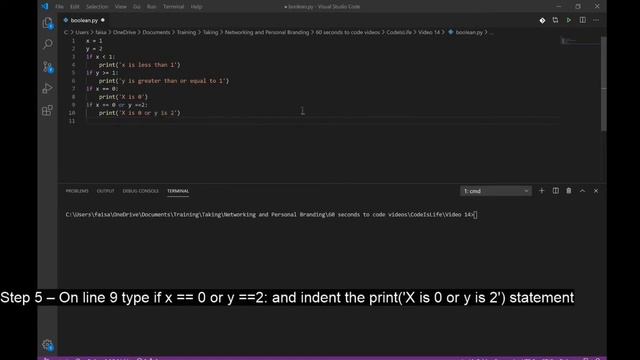Select the boolean.py editor tab

84,20
